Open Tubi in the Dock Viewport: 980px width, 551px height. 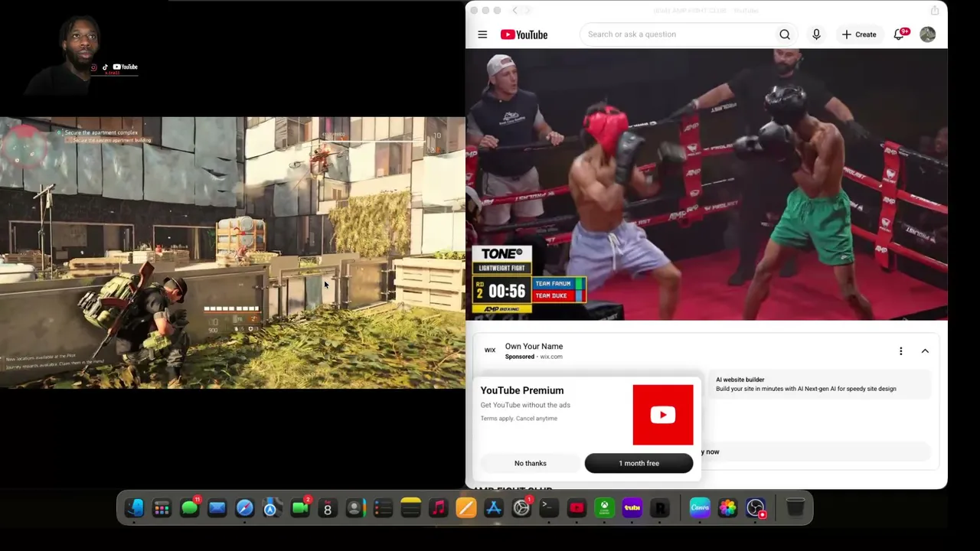click(632, 507)
